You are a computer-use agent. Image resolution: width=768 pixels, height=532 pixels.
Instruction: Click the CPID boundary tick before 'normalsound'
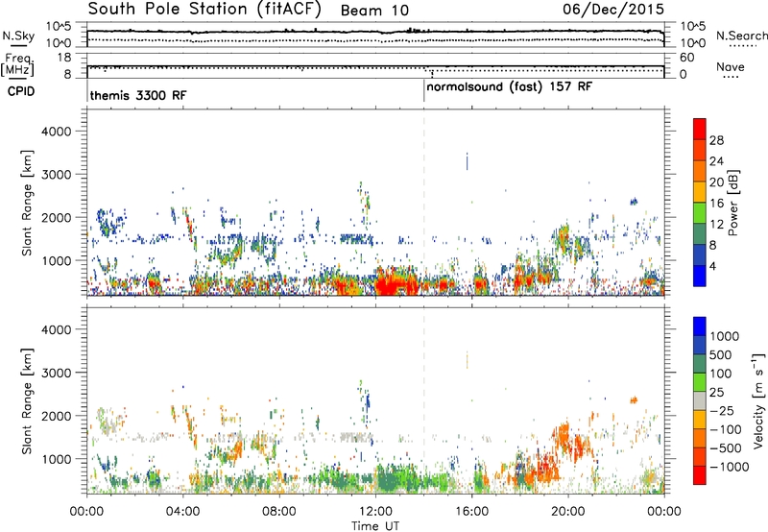(424, 91)
